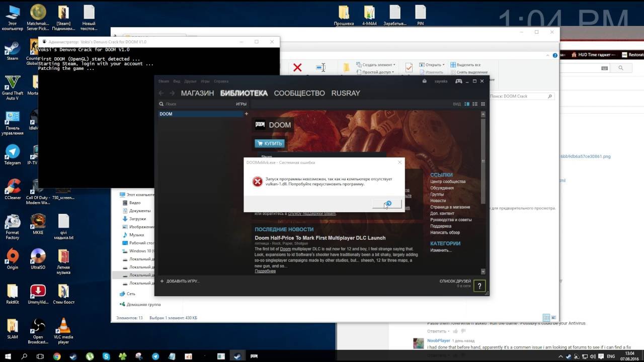This screenshot has width=644, height=362.
Task: Select the Grand Theft Auto V desktop icon
Action: [13, 87]
